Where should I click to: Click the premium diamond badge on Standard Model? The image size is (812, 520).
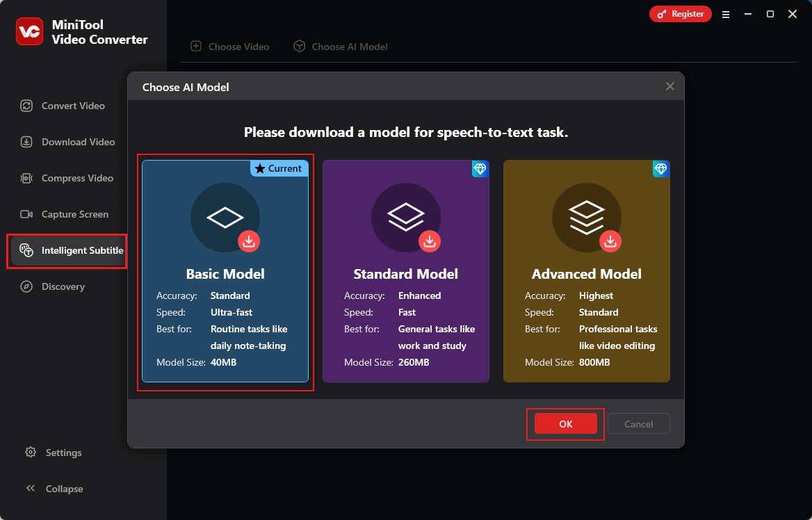point(480,169)
